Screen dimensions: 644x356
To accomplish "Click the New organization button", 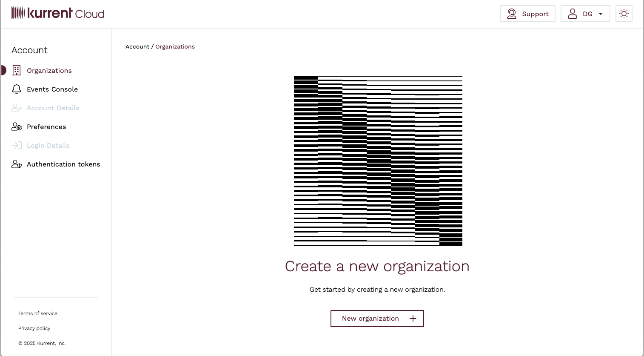I will tap(377, 318).
